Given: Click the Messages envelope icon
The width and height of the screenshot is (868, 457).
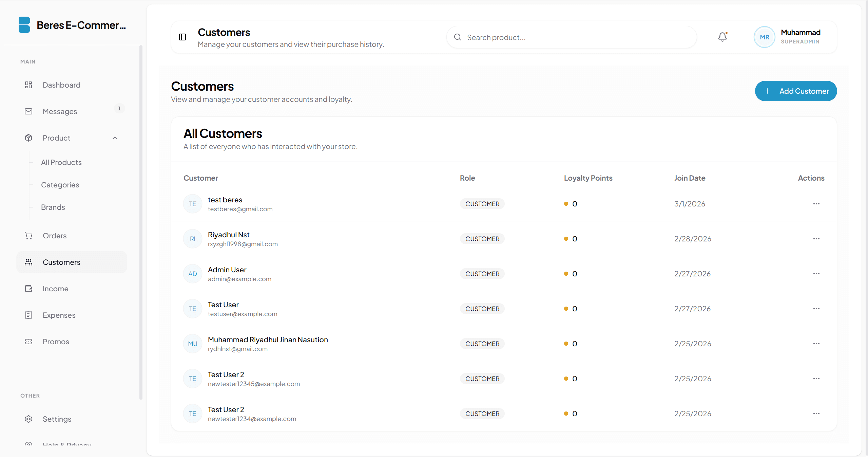Looking at the screenshot, I should click(28, 111).
